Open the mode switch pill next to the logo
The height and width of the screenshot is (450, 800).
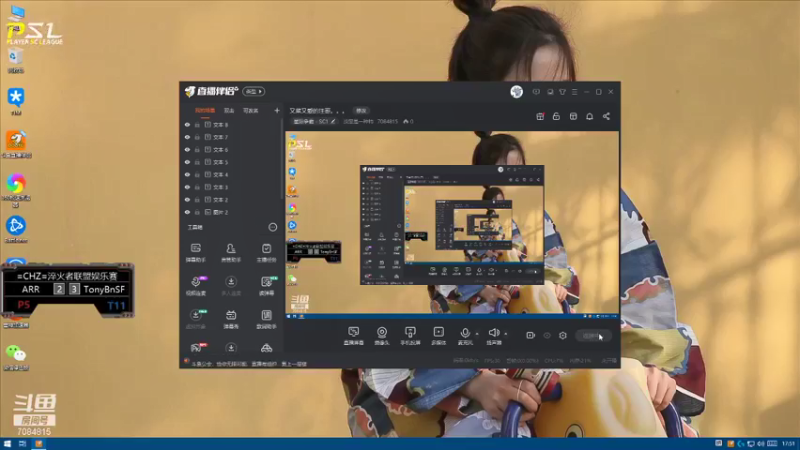click(254, 91)
